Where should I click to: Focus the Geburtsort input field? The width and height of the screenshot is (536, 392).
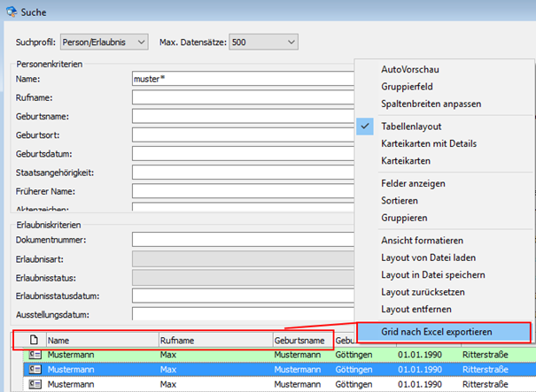click(x=241, y=135)
